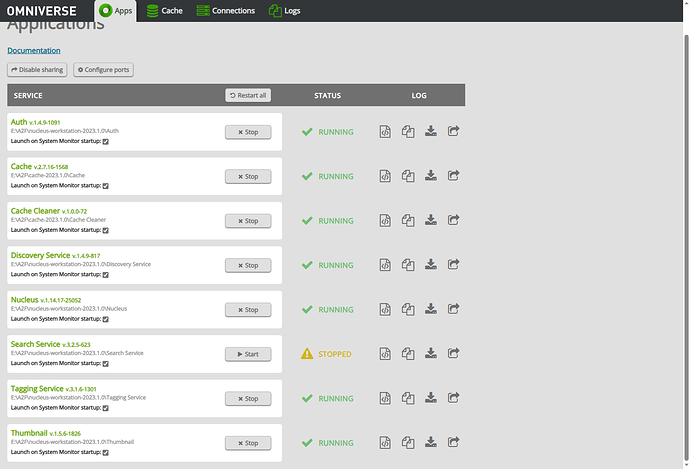
Task: Toggle Thumbnail launch on startup checkbox
Action: coord(106,453)
